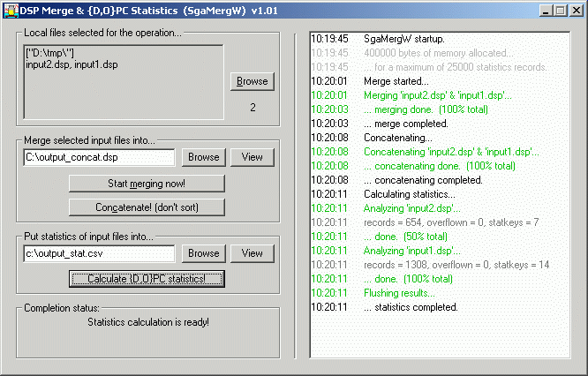Viewport: 588px width, 376px height.
Task: Select log line about maximum 25000 statistics records
Action: tap(456, 67)
